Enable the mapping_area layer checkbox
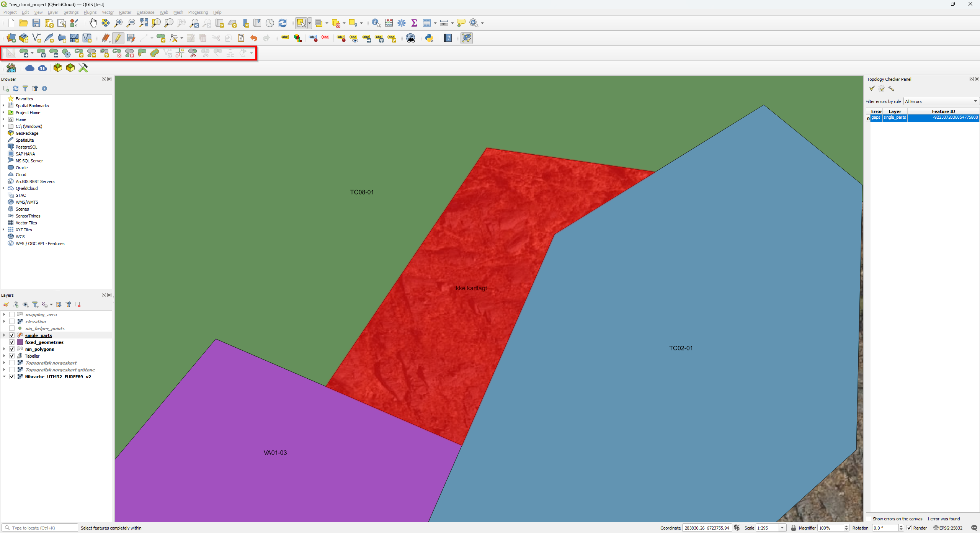This screenshot has width=980, height=533. click(12, 315)
